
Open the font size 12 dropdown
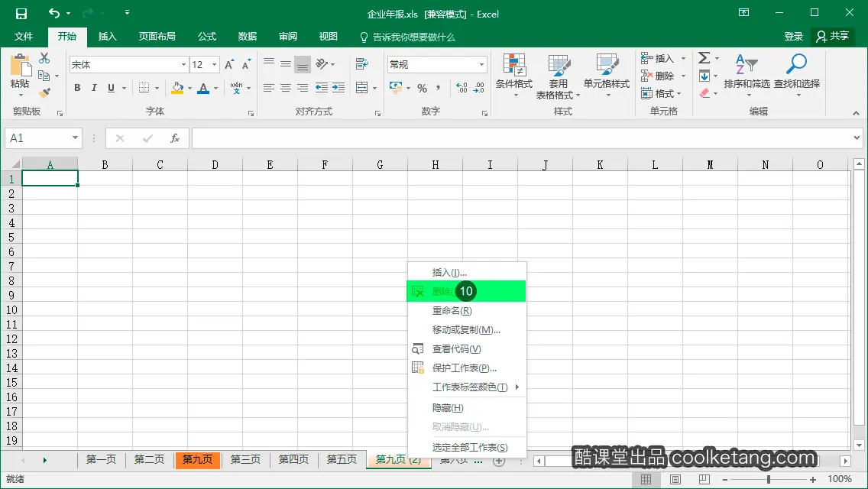tap(214, 65)
